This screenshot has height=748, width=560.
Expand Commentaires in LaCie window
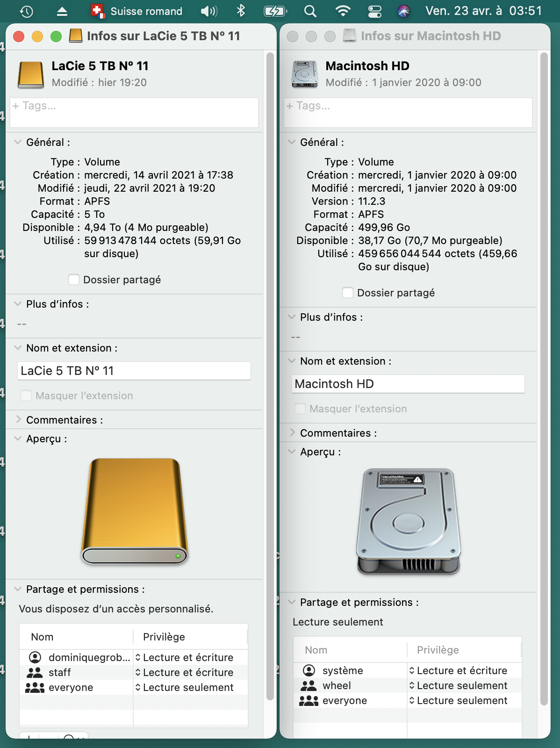coord(18,420)
